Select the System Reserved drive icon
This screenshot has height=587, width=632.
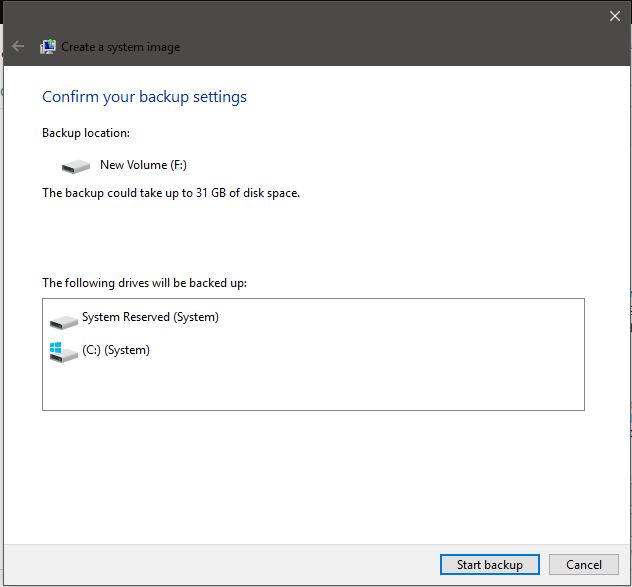64,322
